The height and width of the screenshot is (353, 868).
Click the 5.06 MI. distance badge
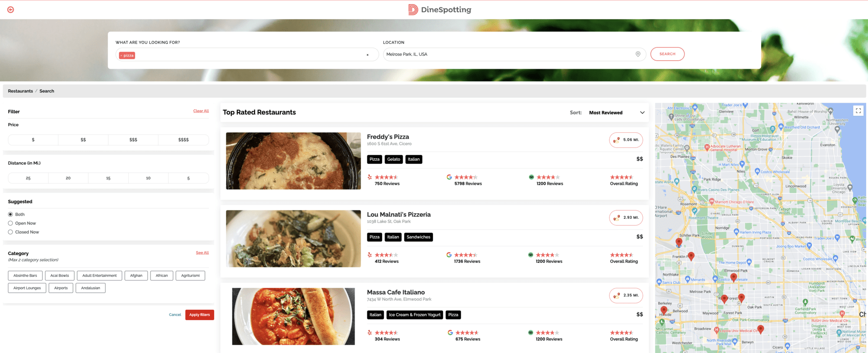pyautogui.click(x=626, y=140)
